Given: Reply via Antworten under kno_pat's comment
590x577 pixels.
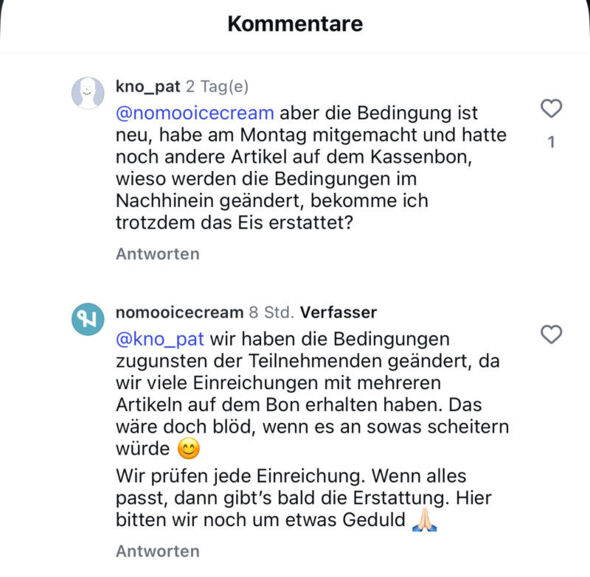Looking at the screenshot, I should [x=158, y=254].
